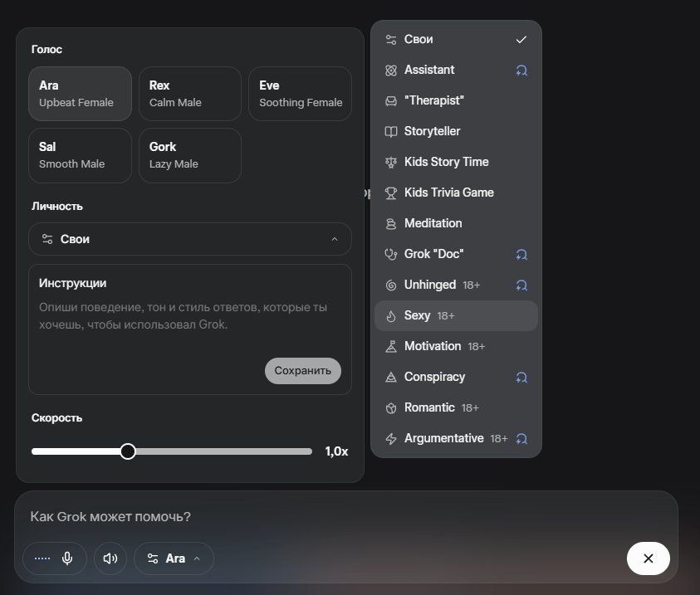Viewport: 700px width, 595px height.
Task: Click the atom icon next to Assistant
Action: (x=390, y=71)
